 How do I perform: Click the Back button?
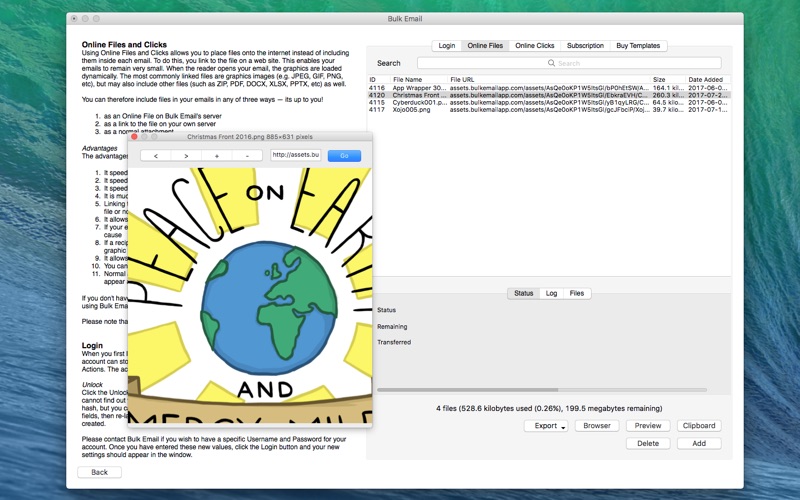(99, 472)
